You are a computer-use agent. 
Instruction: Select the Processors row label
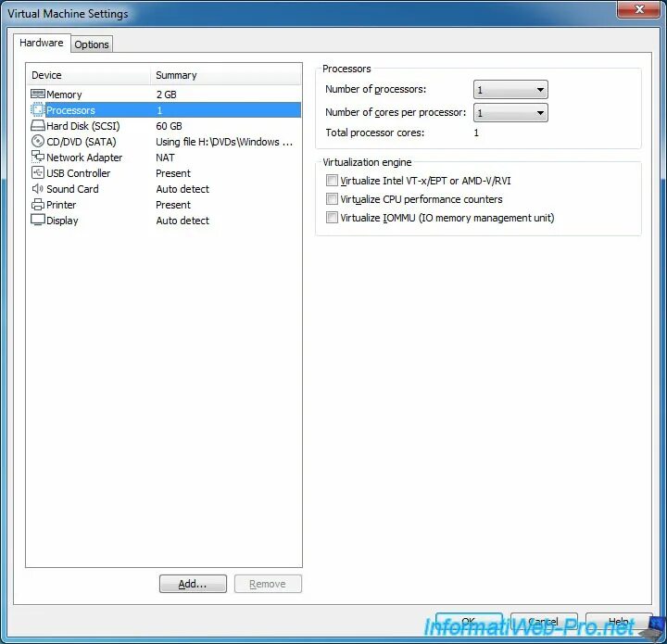point(70,110)
